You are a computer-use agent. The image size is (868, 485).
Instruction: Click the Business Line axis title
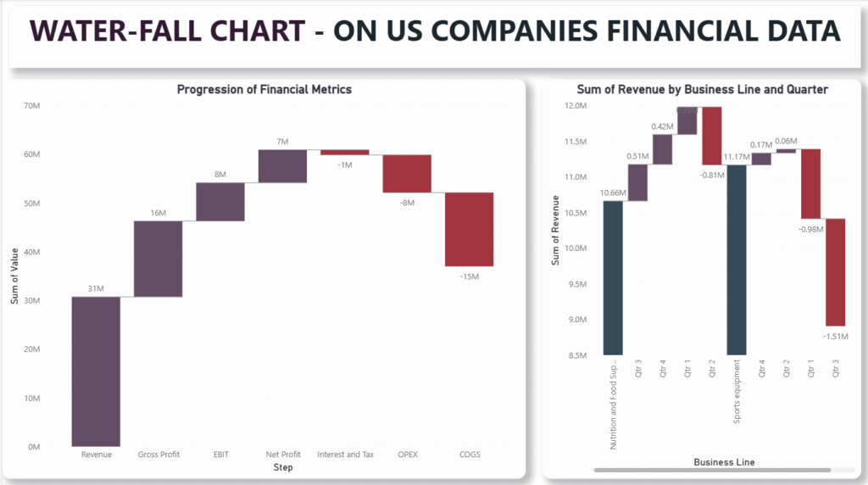[724, 462]
